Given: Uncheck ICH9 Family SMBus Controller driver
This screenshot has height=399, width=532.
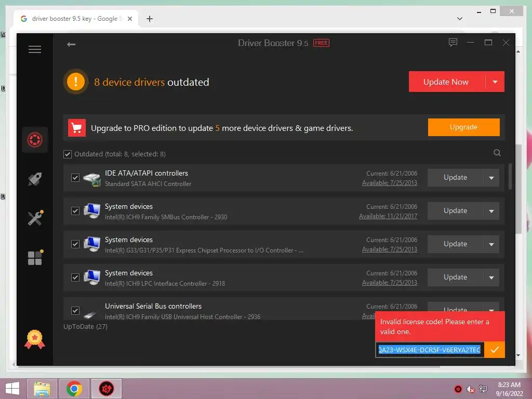Looking at the screenshot, I should [x=75, y=211].
